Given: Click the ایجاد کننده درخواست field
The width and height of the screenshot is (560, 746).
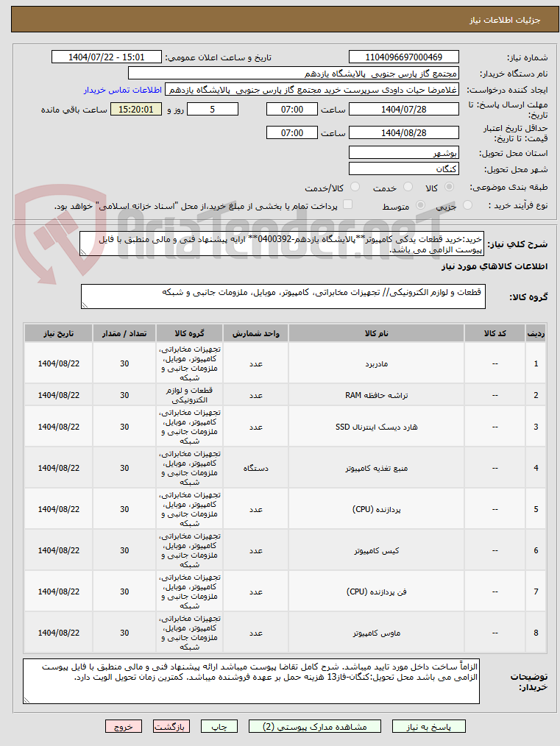Looking at the screenshot, I should (311, 90).
